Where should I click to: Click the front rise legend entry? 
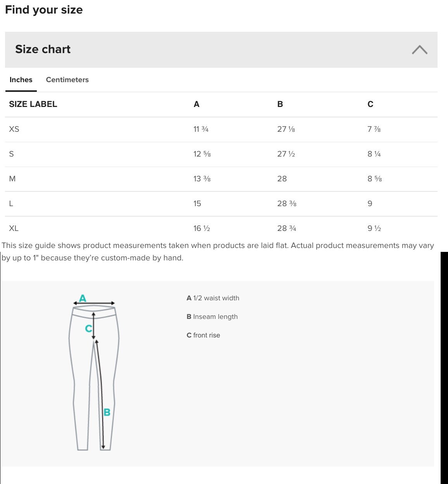tap(203, 335)
